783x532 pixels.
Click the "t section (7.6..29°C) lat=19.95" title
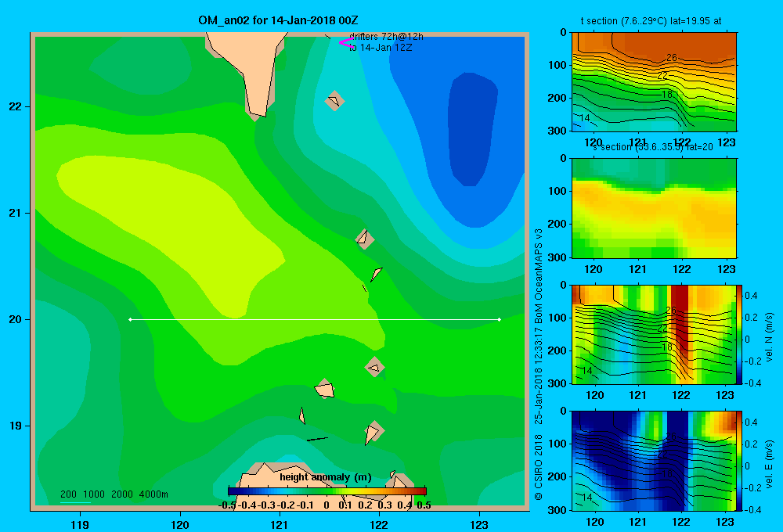pos(651,21)
